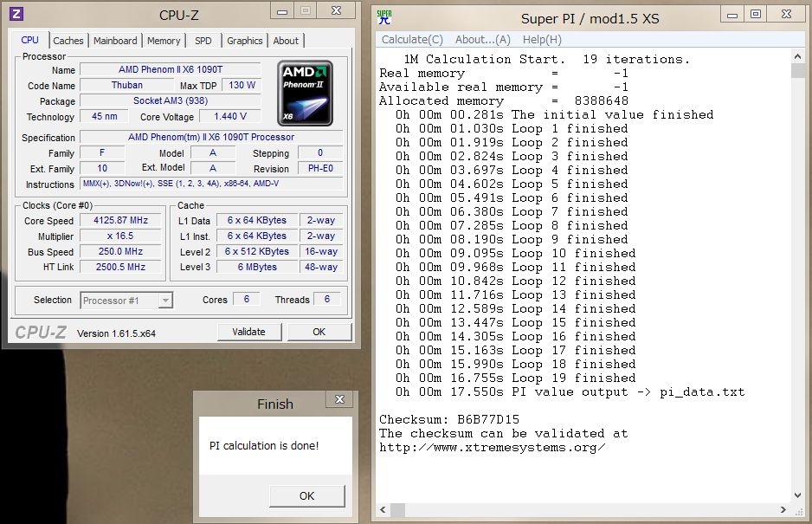Click the Super PI vertical scrollbar down arrow
The height and width of the screenshot is (524, 812).
click(x=797, y=495)
